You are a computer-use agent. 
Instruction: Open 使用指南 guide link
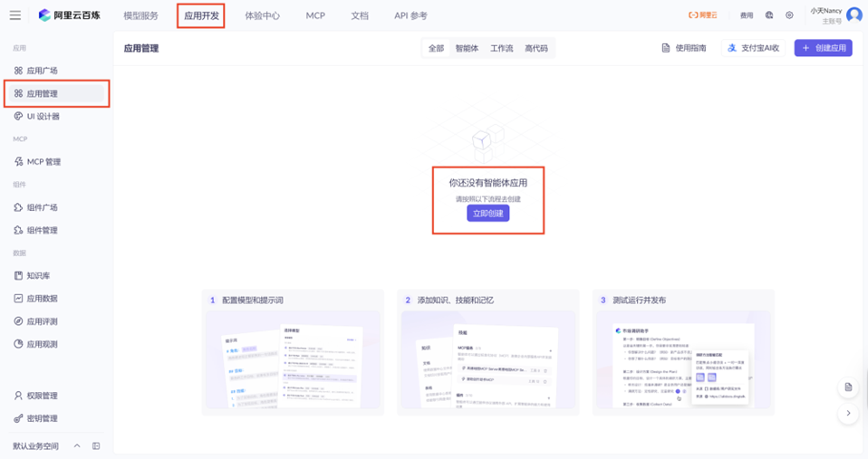point(684,48)
